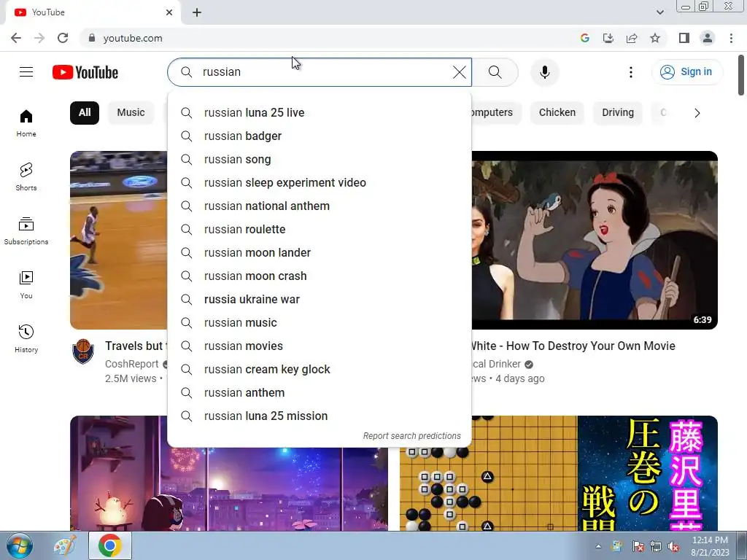Toggle browser side panel
Image resolution: width=747 pixels, height=560 pixels.
click(x=684, y=38)
